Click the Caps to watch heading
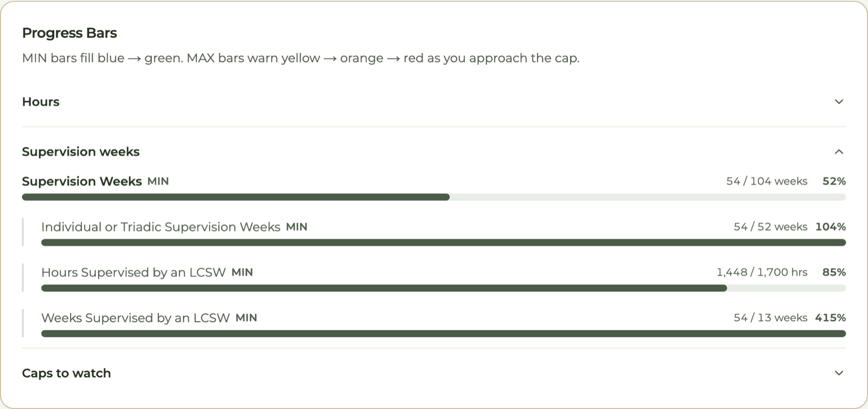 tap(66, 373)
